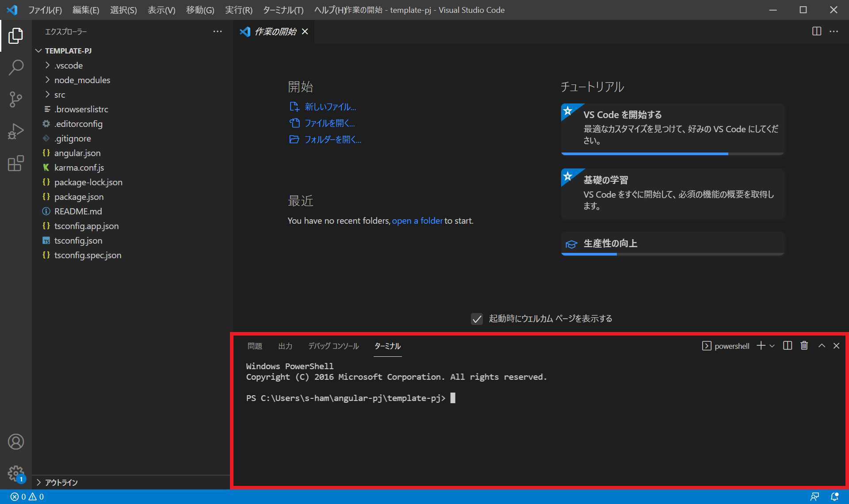Open the Run and Debug view

(x=16, y=131)
